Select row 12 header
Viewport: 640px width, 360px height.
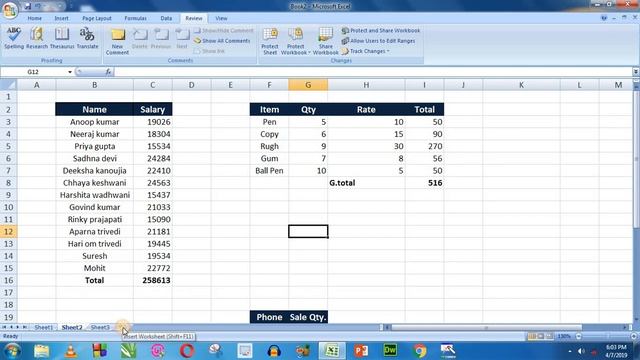(x=8, y=231)
